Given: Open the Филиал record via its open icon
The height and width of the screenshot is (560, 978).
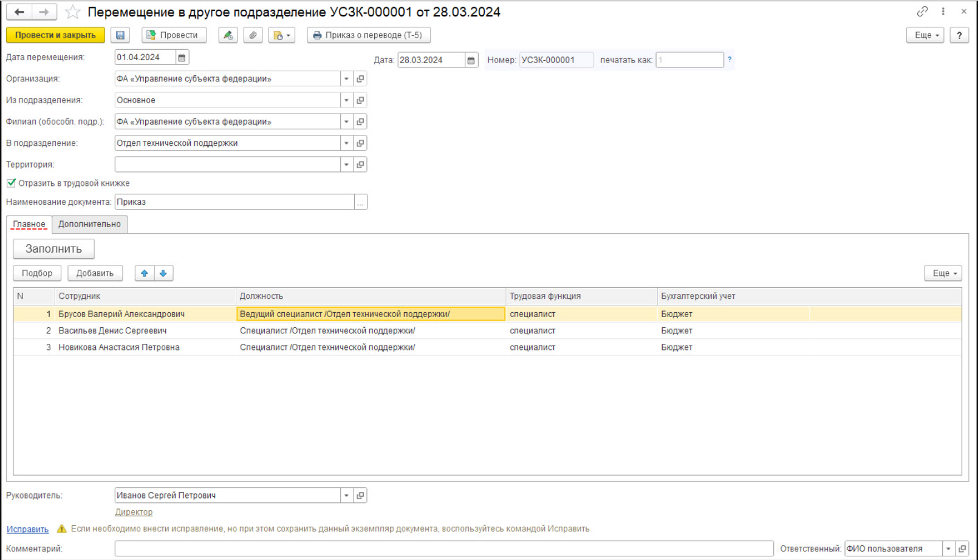Looking at the screenshot, I should pos(360,121).
